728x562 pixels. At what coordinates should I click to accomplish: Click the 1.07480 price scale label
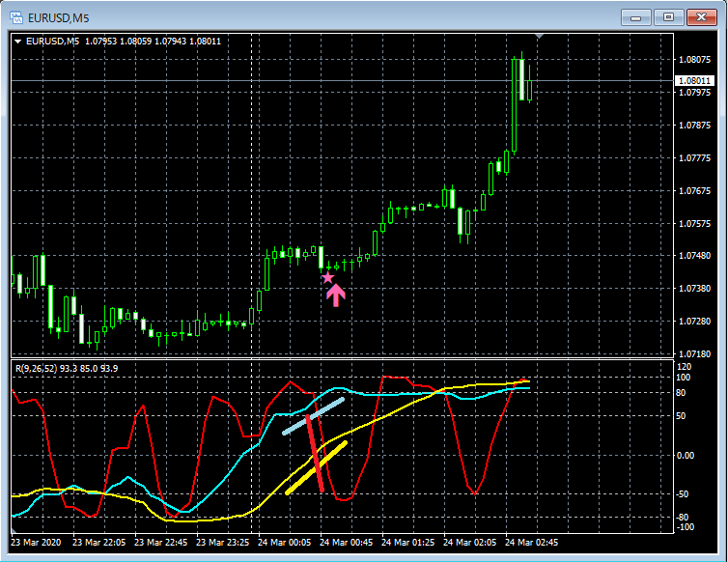point(694,256)
